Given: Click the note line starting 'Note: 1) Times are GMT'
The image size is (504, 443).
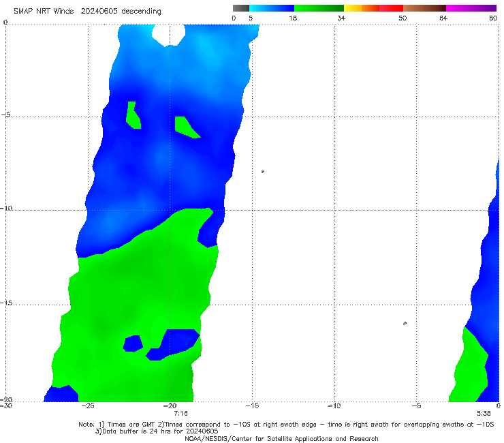Looking at the screenshot, I should point(286,425).
